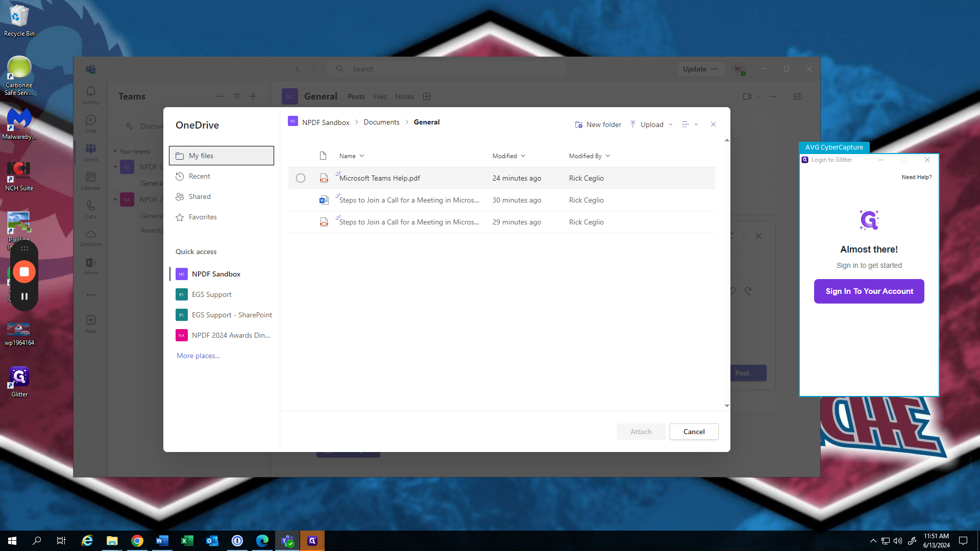The height and width of the screenshot is (551, 980).
Task: Click the Attach button
Action: 641,432
